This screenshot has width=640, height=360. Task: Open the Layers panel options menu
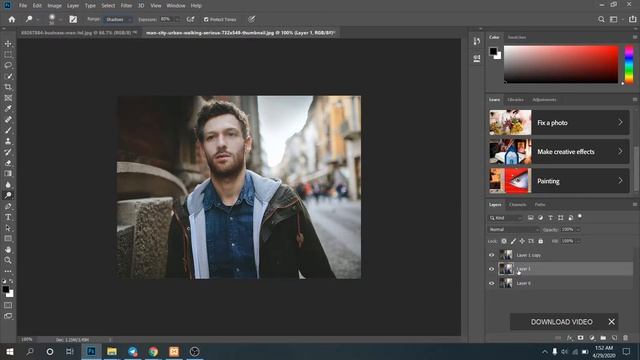click(635, 204)
